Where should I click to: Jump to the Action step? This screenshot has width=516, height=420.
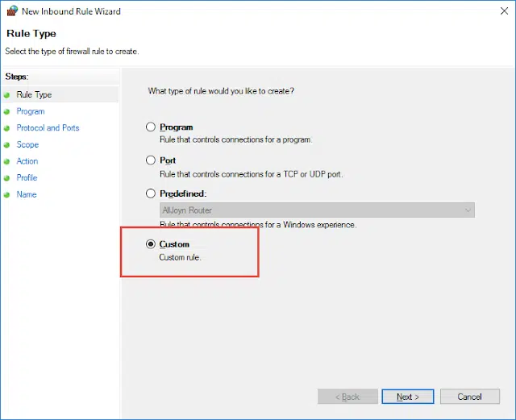coord(27,162)
